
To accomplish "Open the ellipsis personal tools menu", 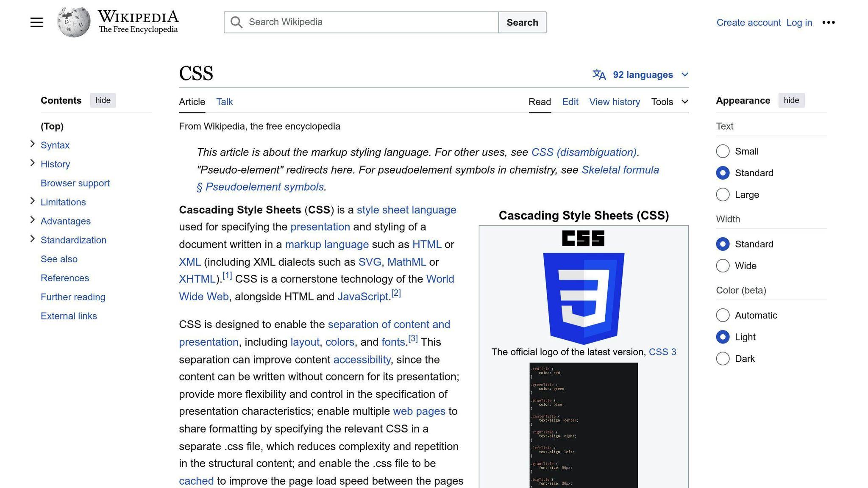I will pyautogui.click(x=829, y=22).
